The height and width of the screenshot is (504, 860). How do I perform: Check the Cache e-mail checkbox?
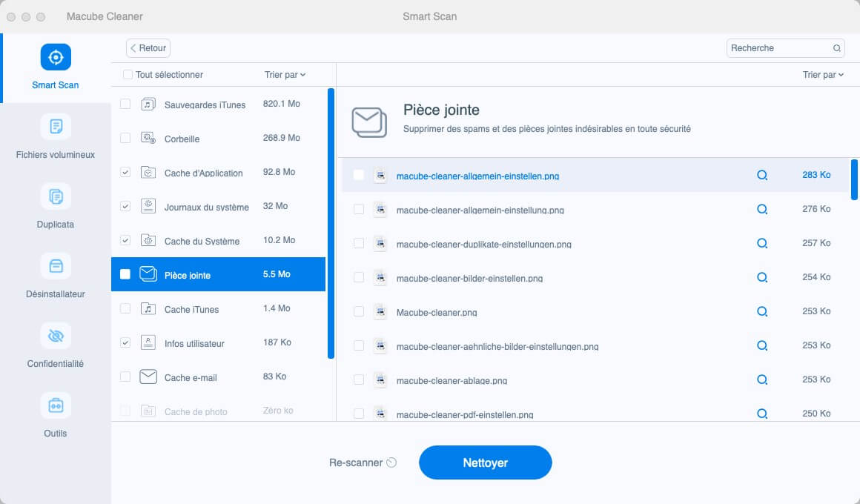point(125,377)
